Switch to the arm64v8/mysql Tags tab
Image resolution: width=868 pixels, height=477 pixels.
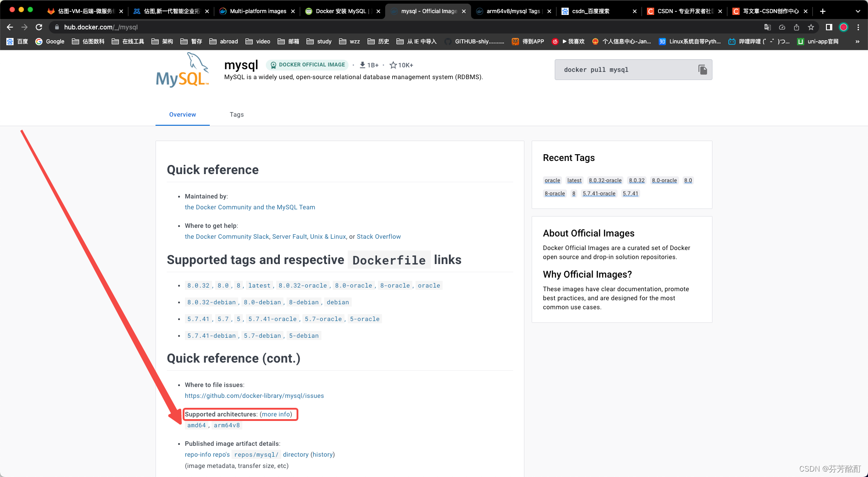513,11
